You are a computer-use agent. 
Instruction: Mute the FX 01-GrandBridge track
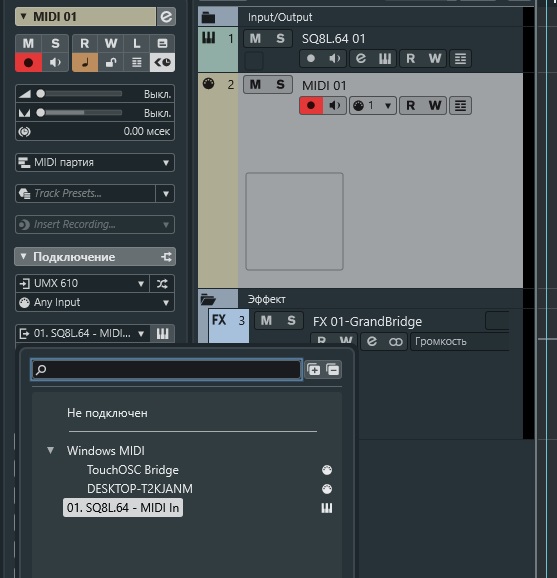[267, 320]
